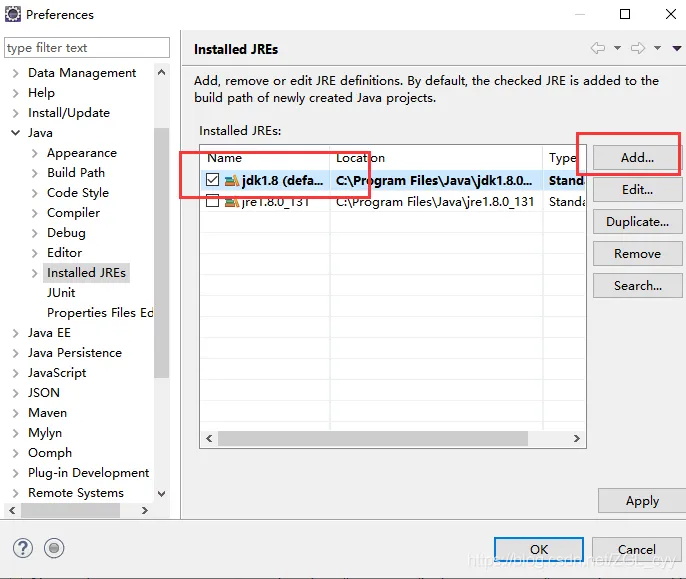Select Installed JREs in the tree

pos(86,273)
